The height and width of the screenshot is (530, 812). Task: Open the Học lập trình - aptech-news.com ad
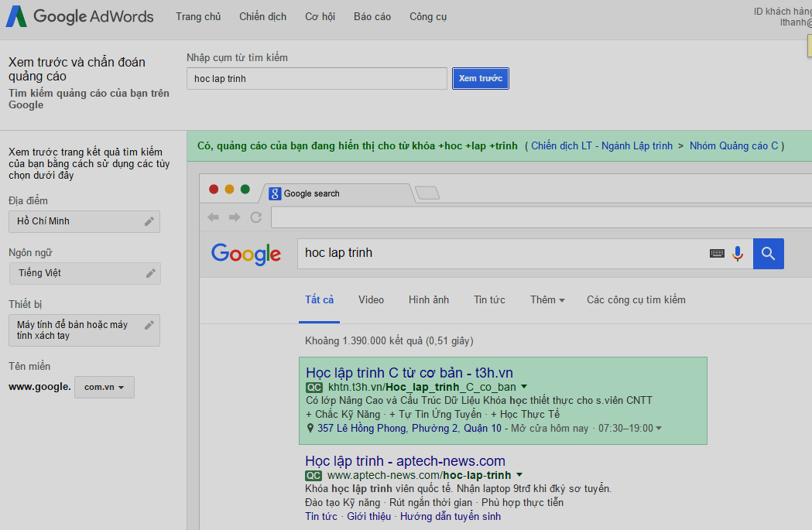[405, 460]
